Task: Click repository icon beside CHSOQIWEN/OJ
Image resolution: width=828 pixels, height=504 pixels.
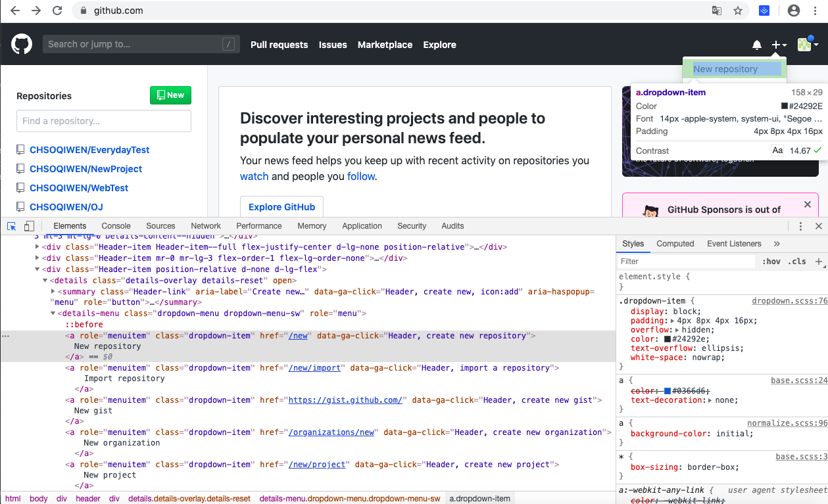Action: click(20, 207)
